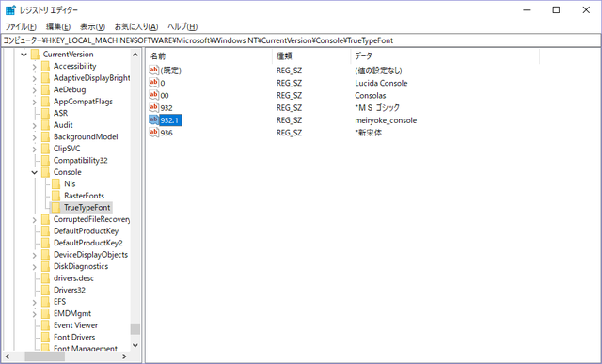The image size is (602, 364).
Task: Click the ab icon next to value 00
Action: coord(153,95)
